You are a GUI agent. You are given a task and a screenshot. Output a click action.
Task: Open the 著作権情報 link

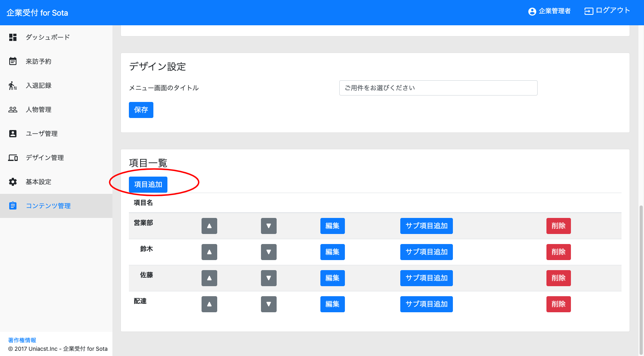22,340
